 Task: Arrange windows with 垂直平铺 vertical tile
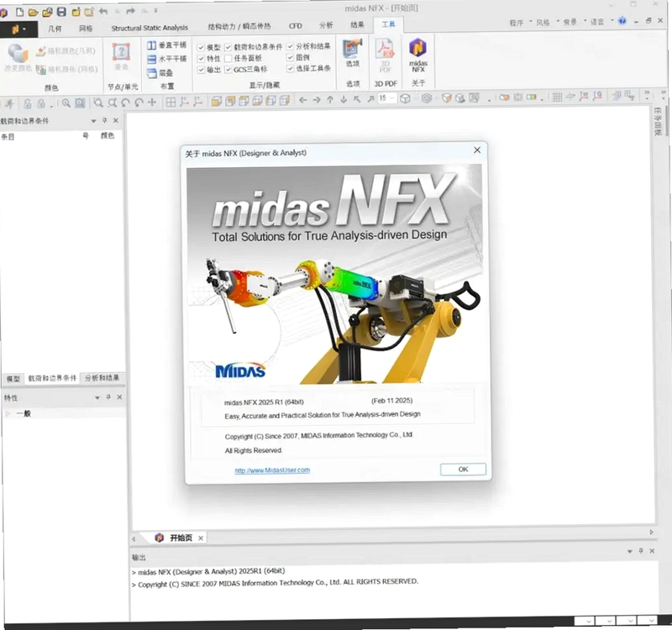tap(166, 45)
